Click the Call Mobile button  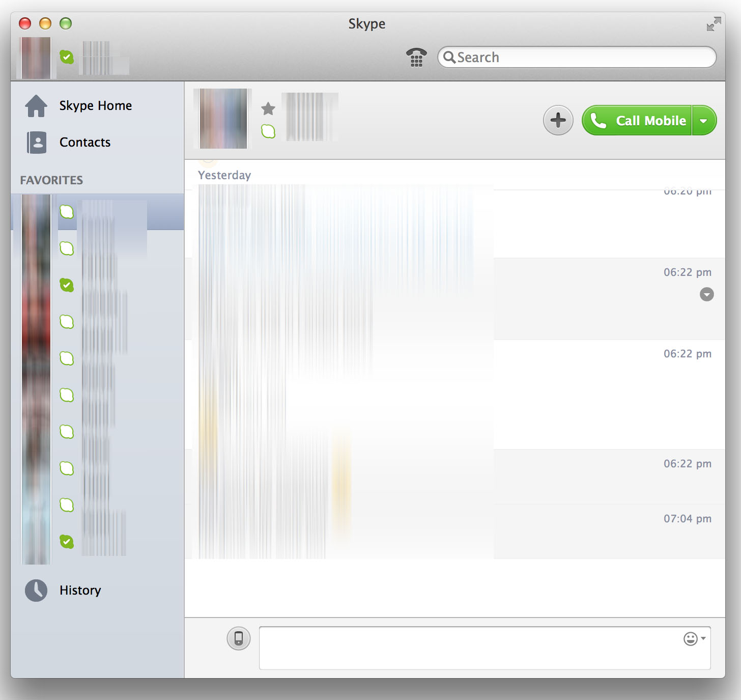pos(637,121)
